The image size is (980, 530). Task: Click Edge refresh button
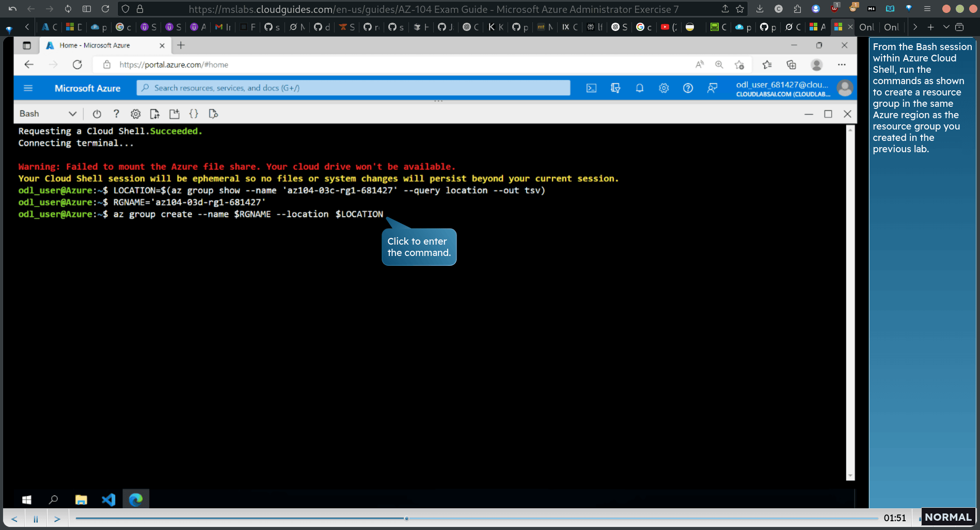77,65
